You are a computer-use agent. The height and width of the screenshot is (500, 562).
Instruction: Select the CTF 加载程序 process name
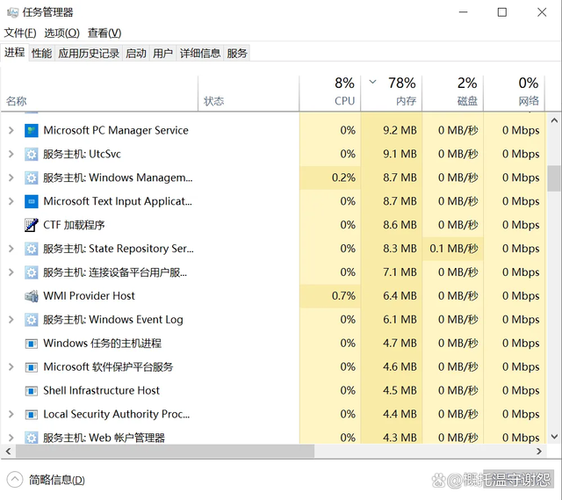coord(74,225)
